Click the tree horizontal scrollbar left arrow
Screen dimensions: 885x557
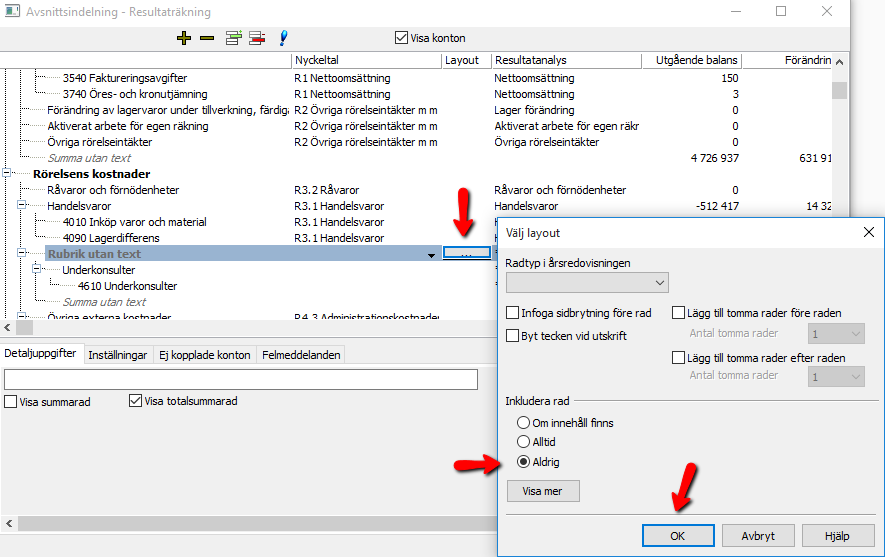7,327
